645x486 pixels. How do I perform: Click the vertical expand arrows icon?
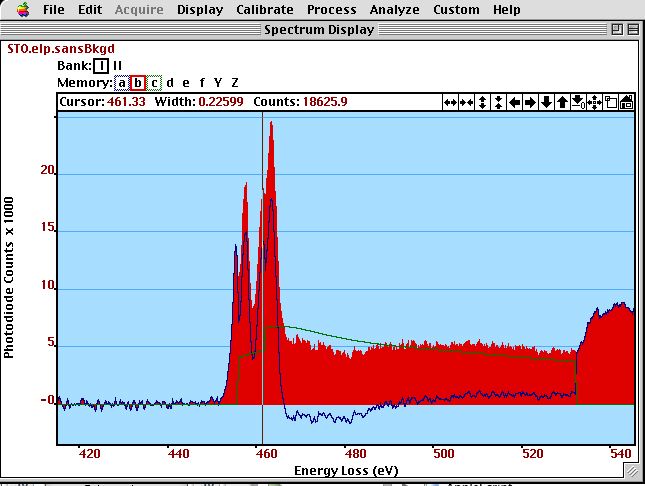click(483, 102)
